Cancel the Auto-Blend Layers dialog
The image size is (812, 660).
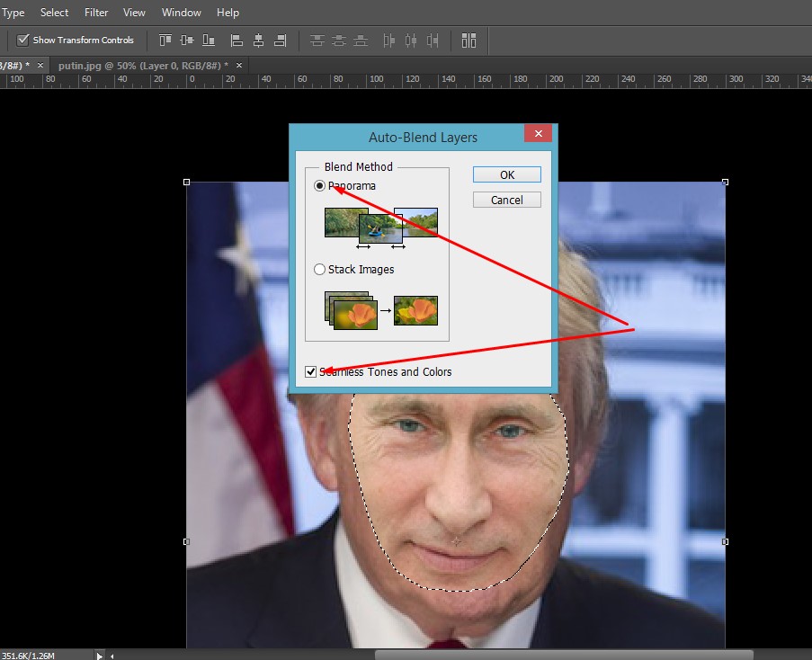point(506,200)
